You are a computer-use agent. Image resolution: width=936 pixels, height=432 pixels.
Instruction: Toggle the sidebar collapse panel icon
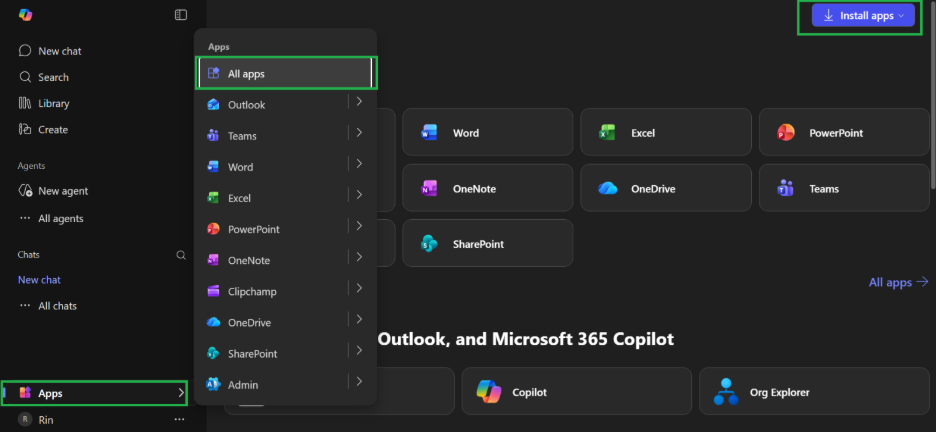(x=181, y=15)
